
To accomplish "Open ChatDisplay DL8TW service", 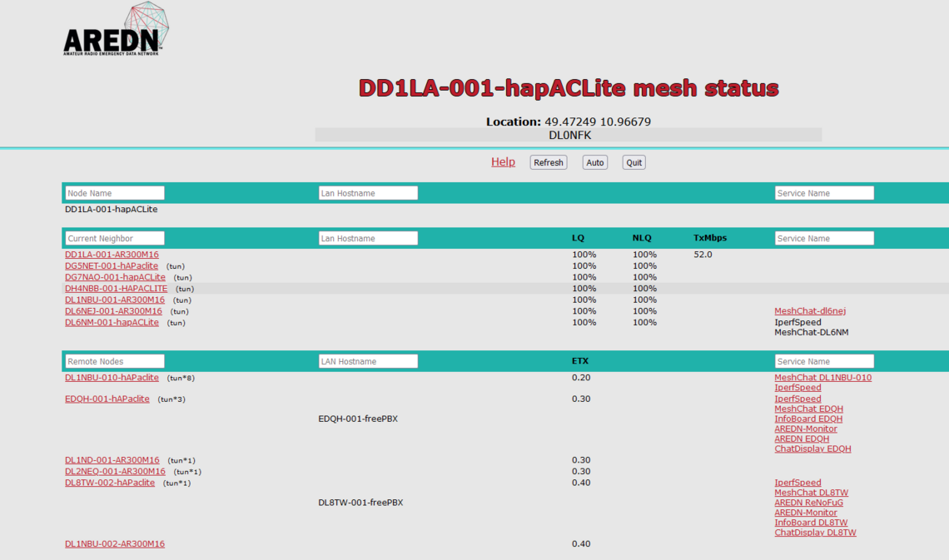I will click(x=816, y=533).
